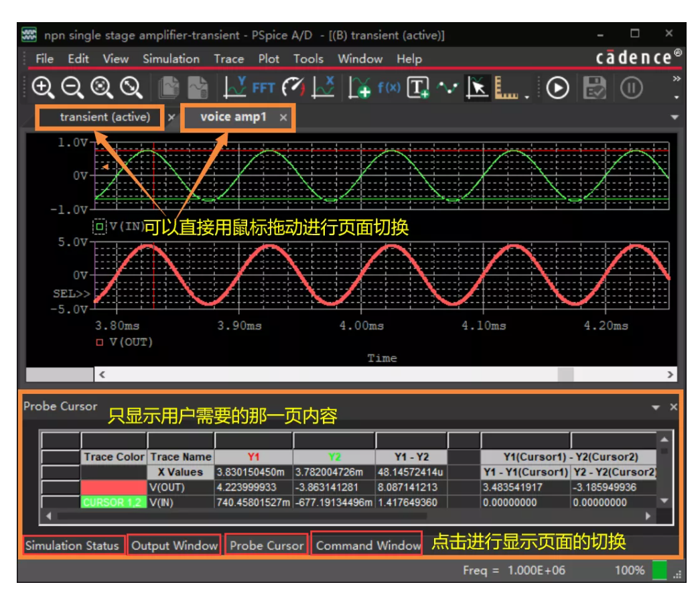Image resolution: width=700 pixels, height=603 pixels.
Task: Click the plot horizontal scrollbar thumb
Action: point(565,375)
